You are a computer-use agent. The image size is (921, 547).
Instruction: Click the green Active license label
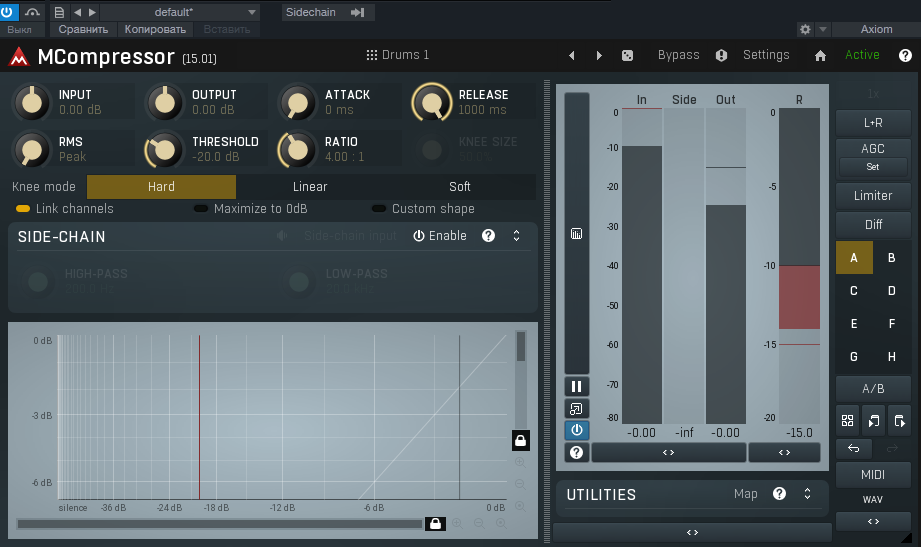(x=862, y=55)
